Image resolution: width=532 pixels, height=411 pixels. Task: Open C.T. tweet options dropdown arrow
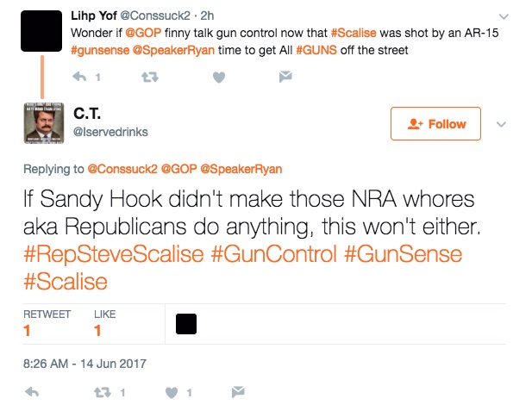click(x=501, y=124)
